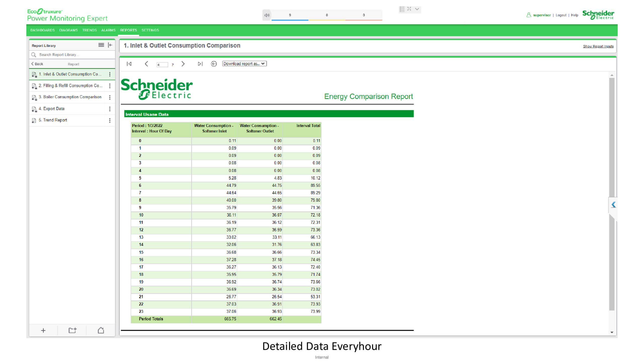Collapse the Report Library panel
Viewport: 644px width, 362px height.
[110, 45]
